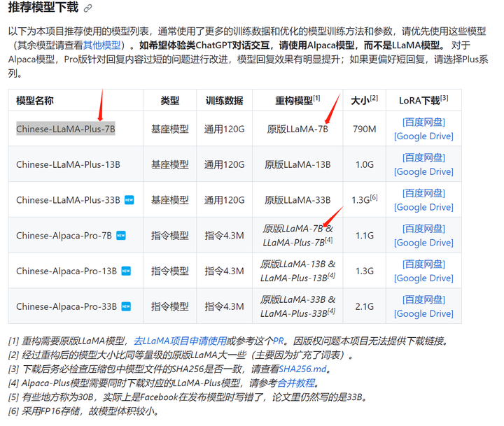This screenshot has height=426, width=504.
Task: Click 通用120G in the Chinese-LLaMA-Plus-13B row
Action: pos(225,164)
